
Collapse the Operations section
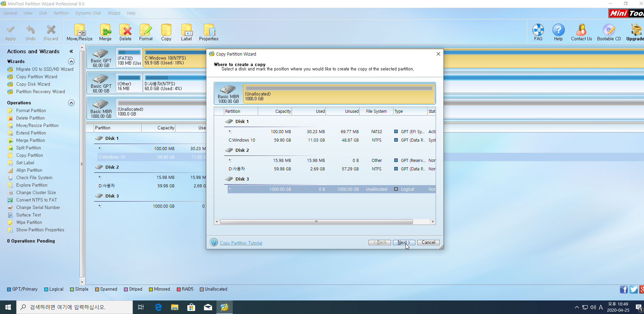pyautogui.click(x=71, y=103)
